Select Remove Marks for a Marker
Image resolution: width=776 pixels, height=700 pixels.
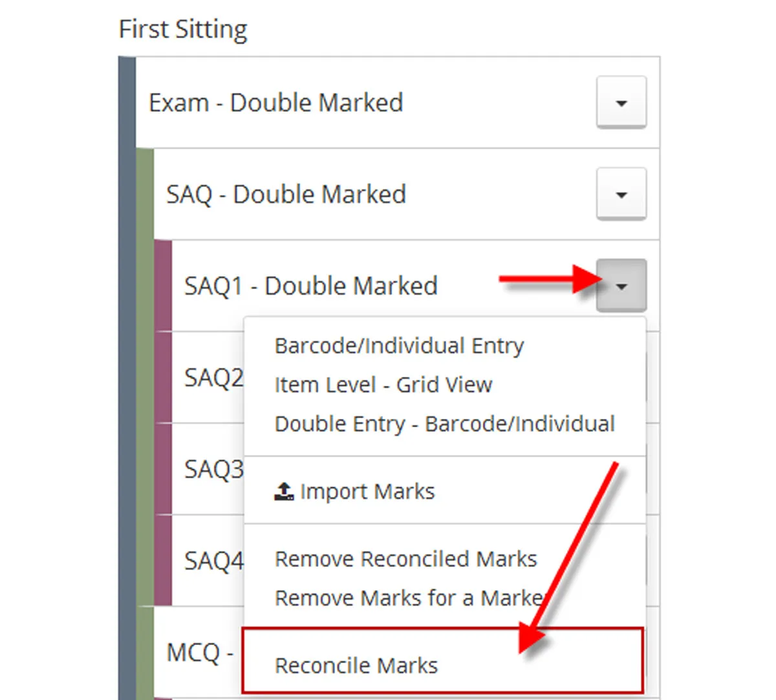coord(411,599)
